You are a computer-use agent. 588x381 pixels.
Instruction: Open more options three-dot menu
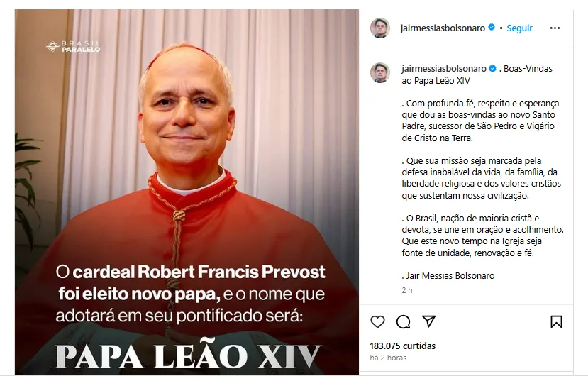pyautogui.click(x=555, y=28)
